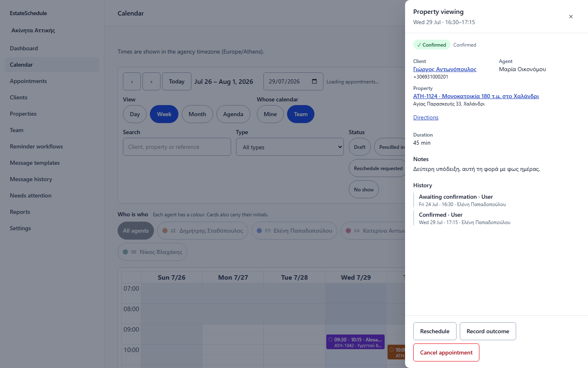Viewport: 588px width, 368px height.
Task: Filter by agent Δημήτρης Σταθόπουλος
Action: coord(203,231)
